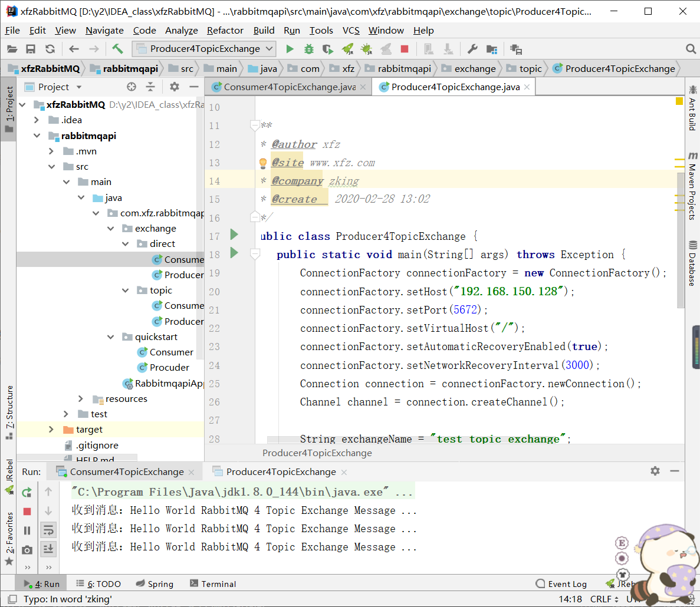Click the CRLF line separator selector
700x607 pixels.
click(604, 599)
